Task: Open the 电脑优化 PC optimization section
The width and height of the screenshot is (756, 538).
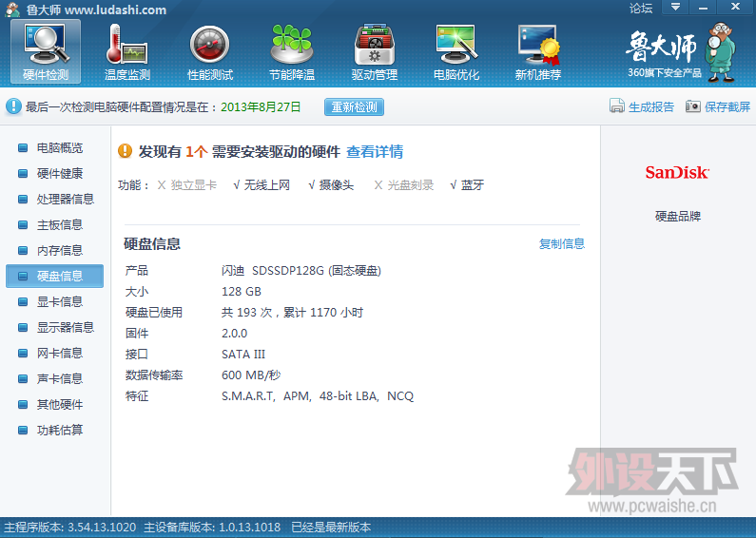Action: click(456, 52)
